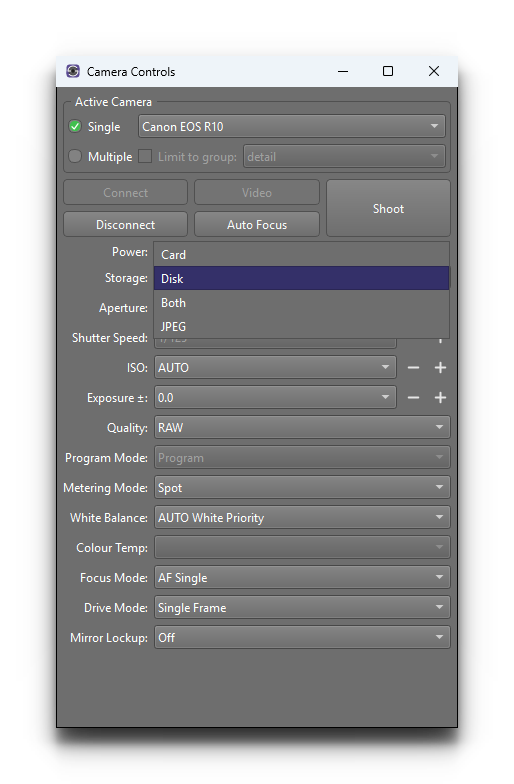The width and height of the screenshot is (514, 784).
Task: Click the Video button
Action: coord(257,192)
